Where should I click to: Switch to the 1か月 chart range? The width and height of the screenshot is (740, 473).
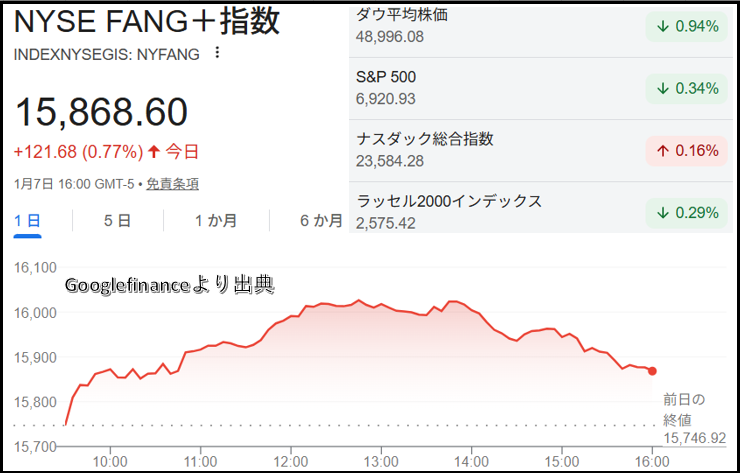click(x=216, y=221)
